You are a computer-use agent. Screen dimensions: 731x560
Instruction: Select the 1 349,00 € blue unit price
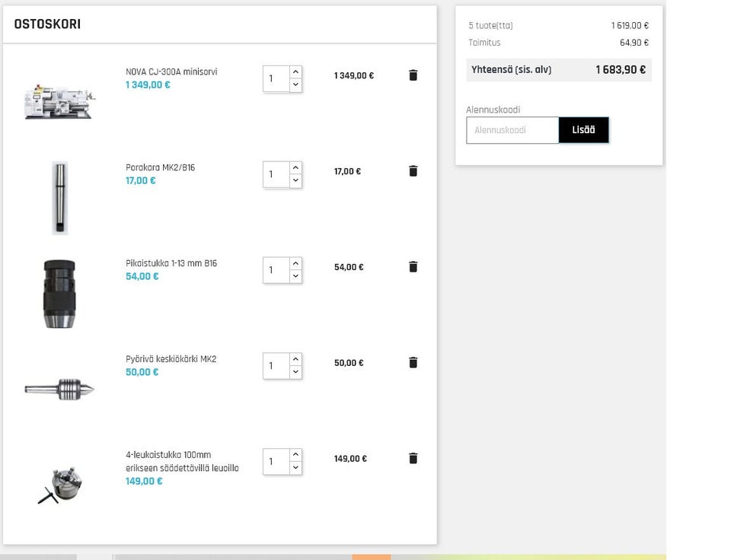coord(148,84)
